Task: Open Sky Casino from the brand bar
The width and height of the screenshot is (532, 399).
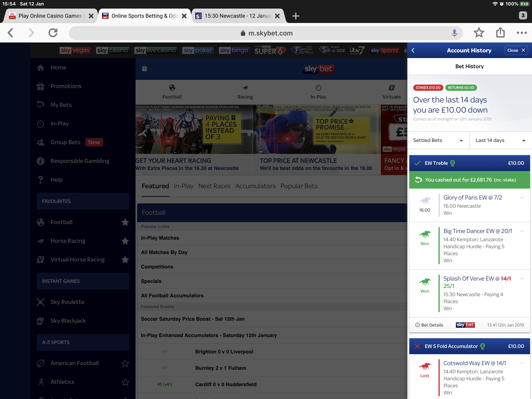Action: point(113,50)
